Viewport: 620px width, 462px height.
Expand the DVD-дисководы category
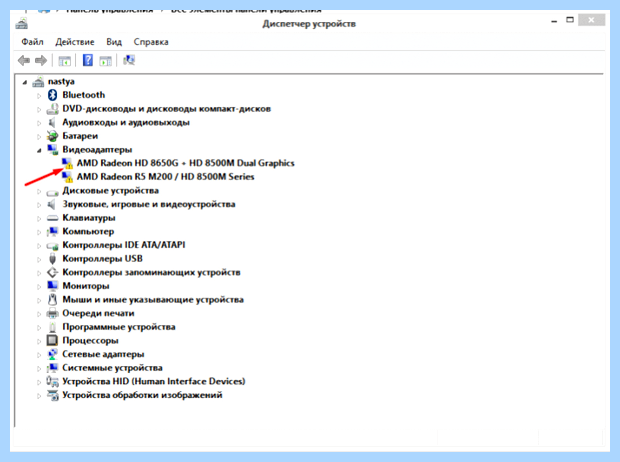click(39, 110)
